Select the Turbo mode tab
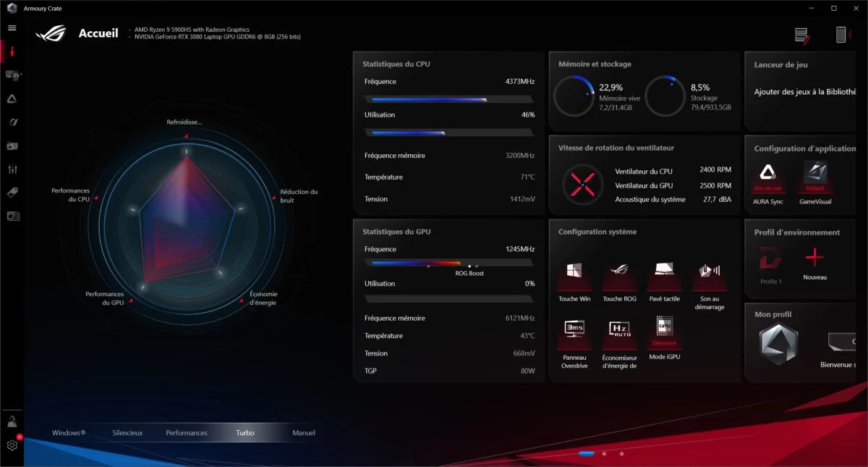Viewport: 868px width, 467px height. (245, 433)
